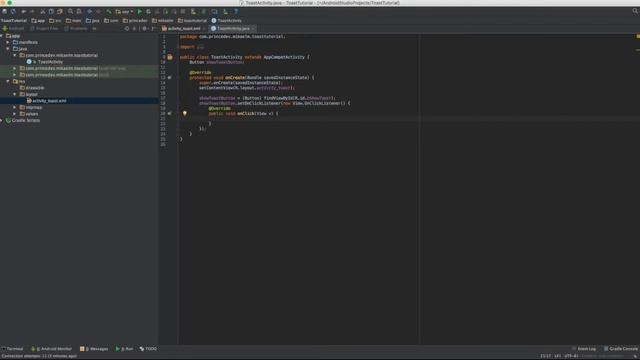The width and height of the screenshot is (640, 360).
Task: Click the LF line separator status entry
Action: (558, 356)
